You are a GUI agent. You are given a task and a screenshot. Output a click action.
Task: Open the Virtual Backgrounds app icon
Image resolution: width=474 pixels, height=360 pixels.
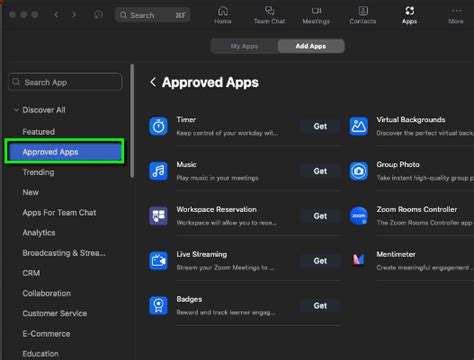pos(359,126)
